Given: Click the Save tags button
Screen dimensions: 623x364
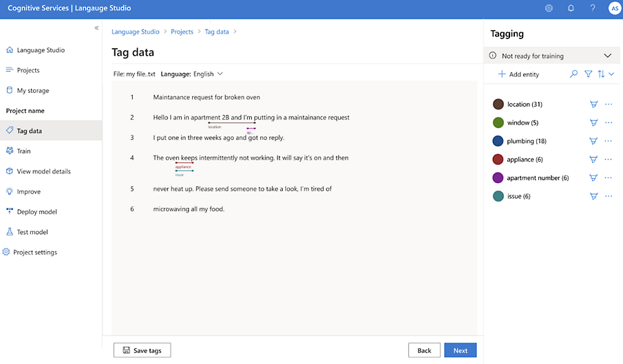Looking at the screenshot, I should (142, 350).
